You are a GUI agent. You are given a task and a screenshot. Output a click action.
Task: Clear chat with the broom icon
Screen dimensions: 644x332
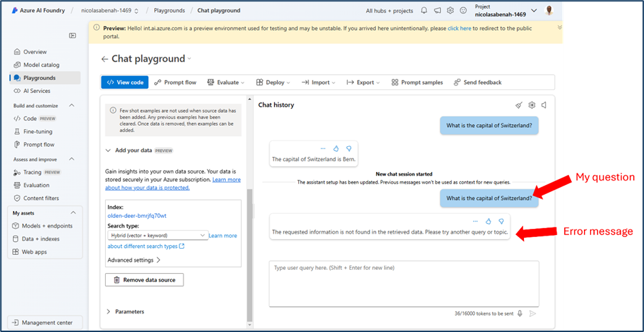pos(518,105)
